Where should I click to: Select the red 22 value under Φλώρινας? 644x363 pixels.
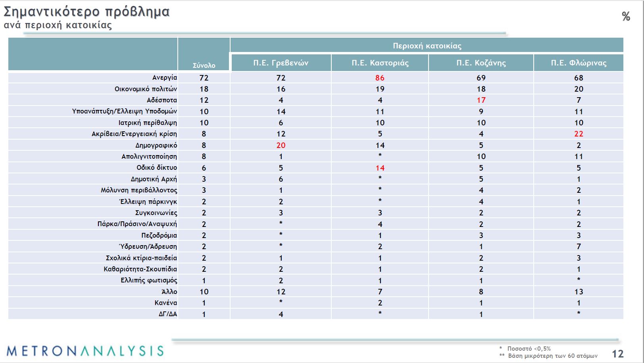tap(579, 134)
